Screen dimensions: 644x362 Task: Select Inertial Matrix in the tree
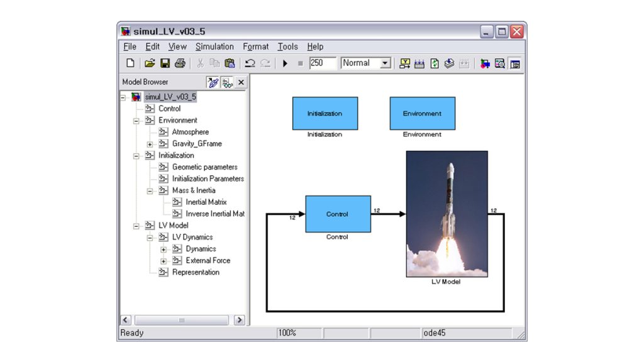[x=206, y=202]
